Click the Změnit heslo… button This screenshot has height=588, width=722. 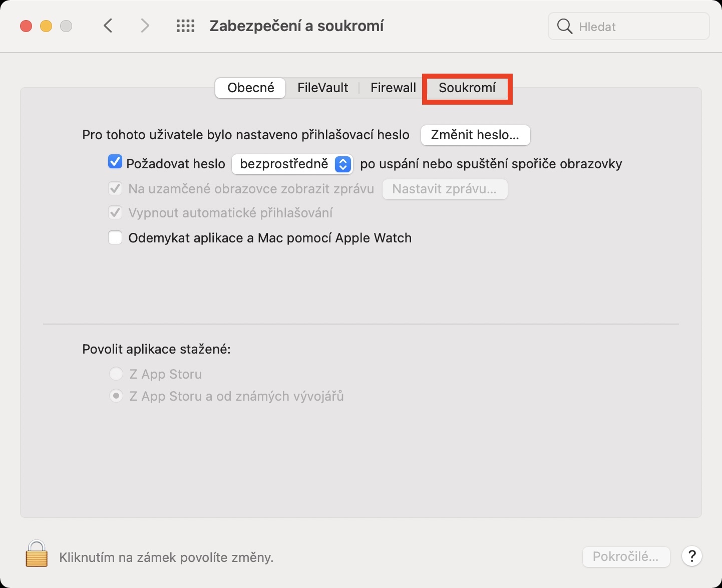(x=475, y=135)
